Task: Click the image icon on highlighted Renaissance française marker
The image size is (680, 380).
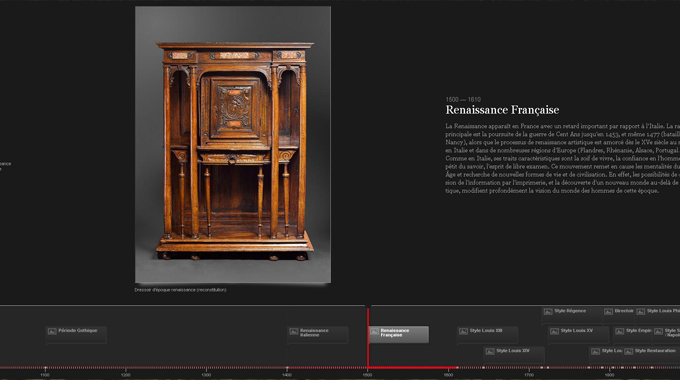Action: click(x=374, y=331)
